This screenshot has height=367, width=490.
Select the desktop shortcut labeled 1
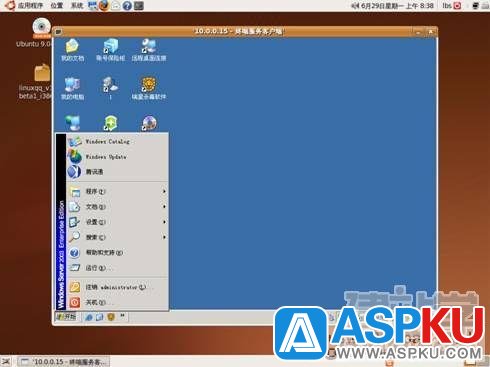click(x=110, y=89)
